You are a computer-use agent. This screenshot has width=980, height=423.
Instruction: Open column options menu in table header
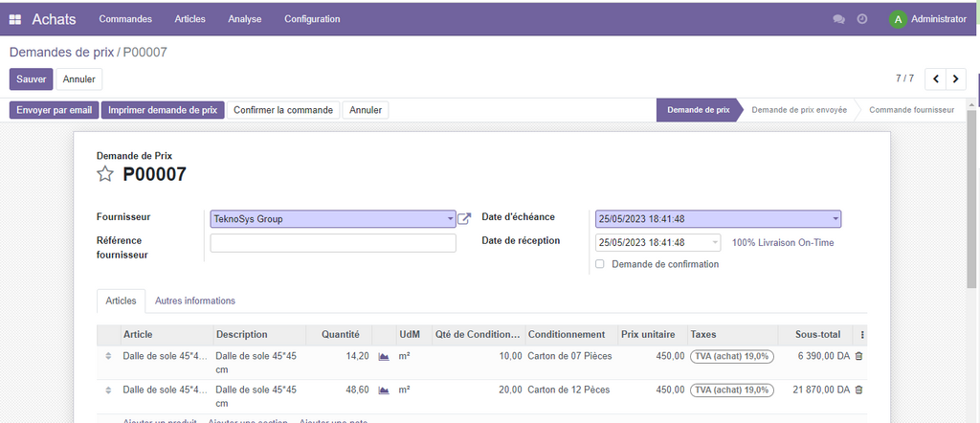pos(863,335)
